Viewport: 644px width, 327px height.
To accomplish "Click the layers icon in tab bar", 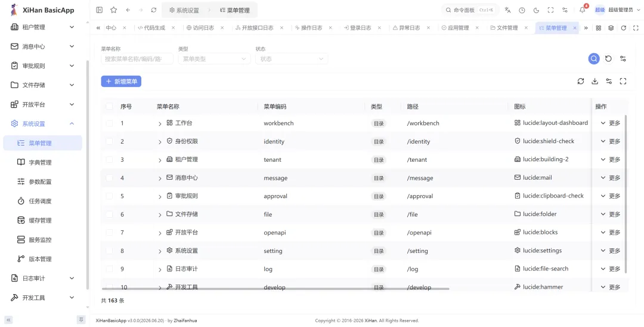I will pyautogui.click(x=611, y=28).
